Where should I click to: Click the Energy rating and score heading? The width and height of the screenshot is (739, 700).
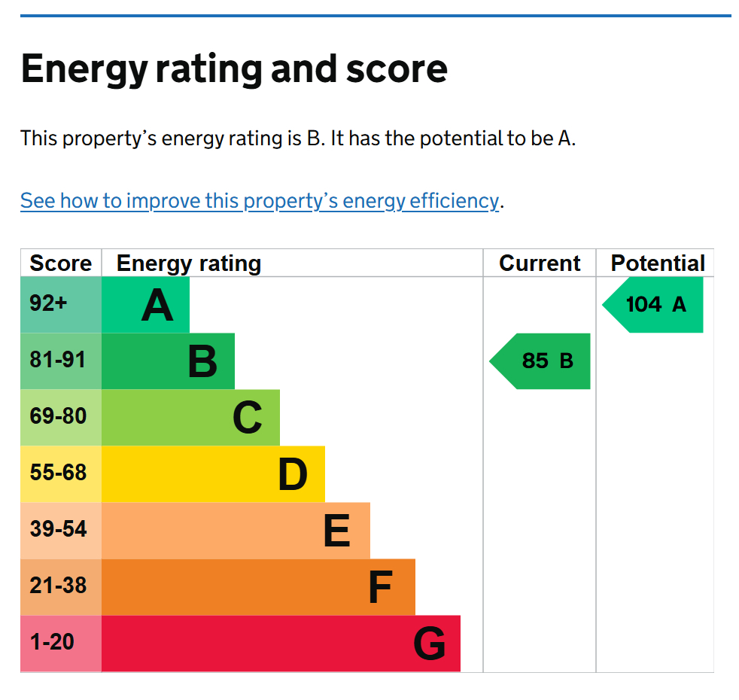[x=234, y=68]
